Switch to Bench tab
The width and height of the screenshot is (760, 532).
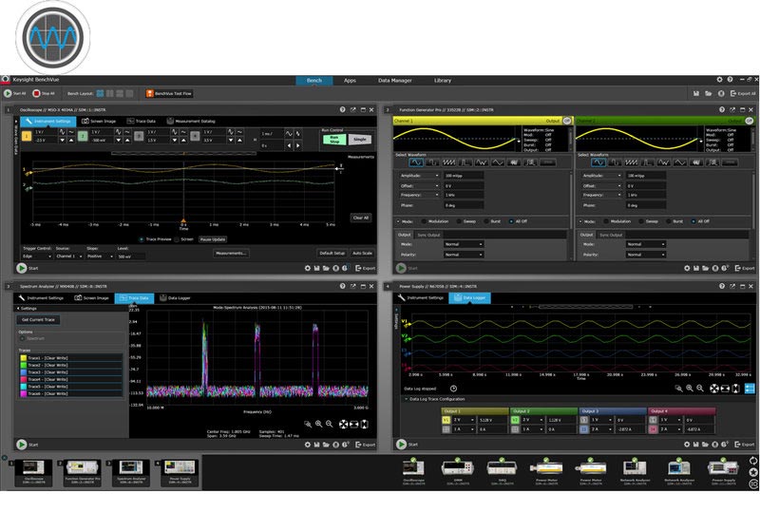[314, 81]
